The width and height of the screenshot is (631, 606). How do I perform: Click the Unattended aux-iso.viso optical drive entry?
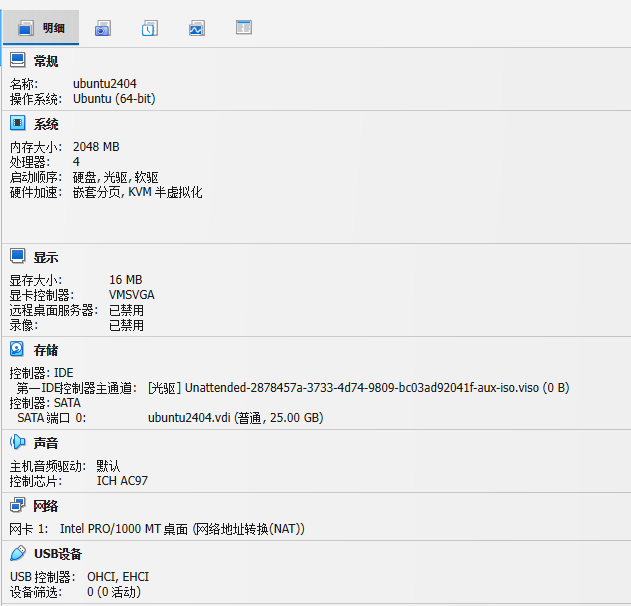pos(359,388)
